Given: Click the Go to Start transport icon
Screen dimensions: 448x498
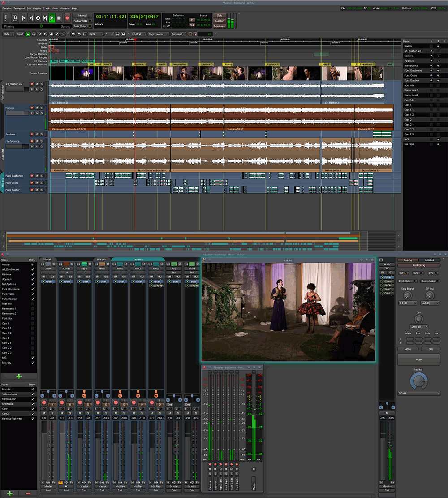Looking at the screenshot, I should coord(24,18).
